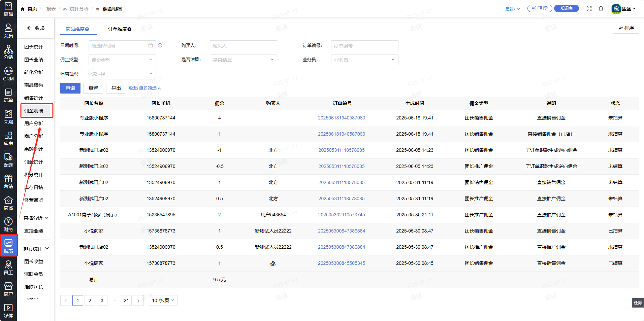644x321 pixels.
Task: Expand the 是否结算 dropdown
Action: pyautogui.click(x=243, y=60)
